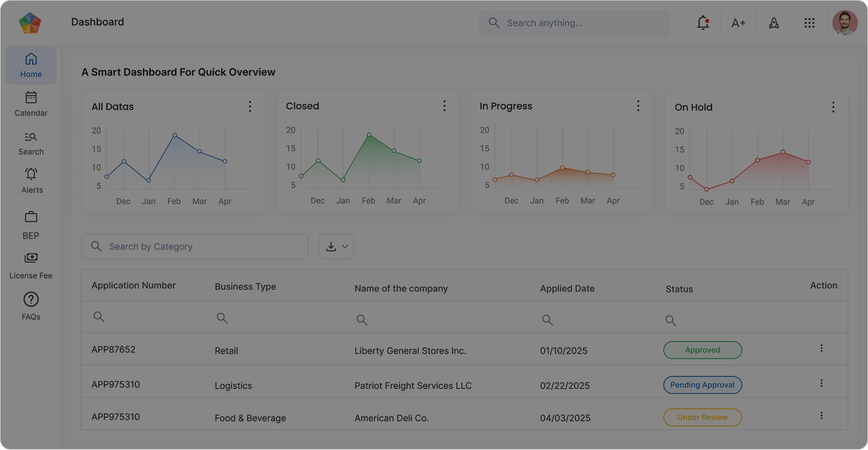
Task: Go to the BEP section
Action: [30, 222]
